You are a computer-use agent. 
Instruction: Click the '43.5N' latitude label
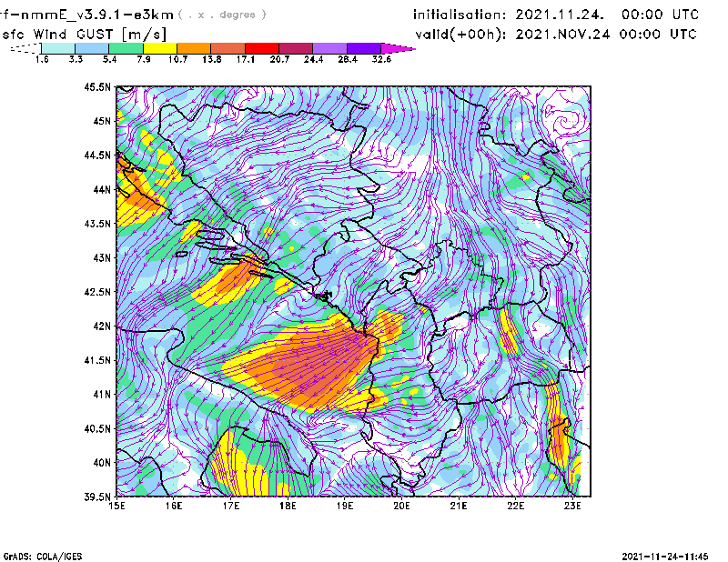point(97,224)
